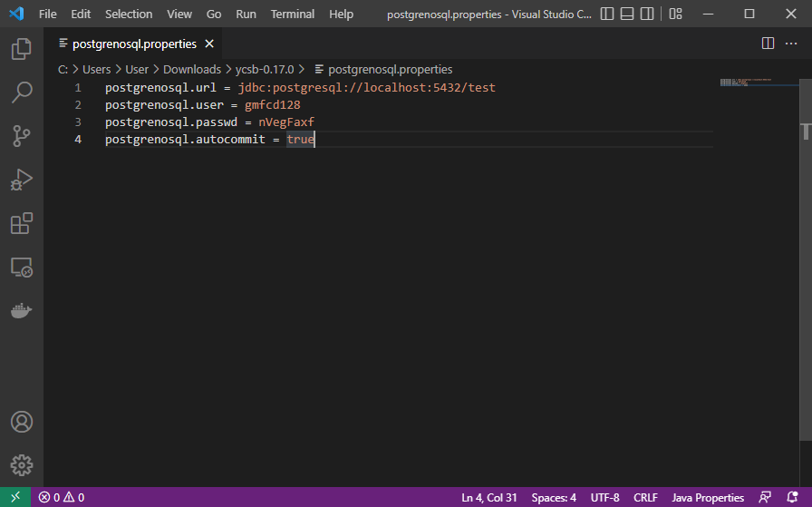Click the postgrenosql.url key
Screen dimensions: 812x507
pos(160,88)
